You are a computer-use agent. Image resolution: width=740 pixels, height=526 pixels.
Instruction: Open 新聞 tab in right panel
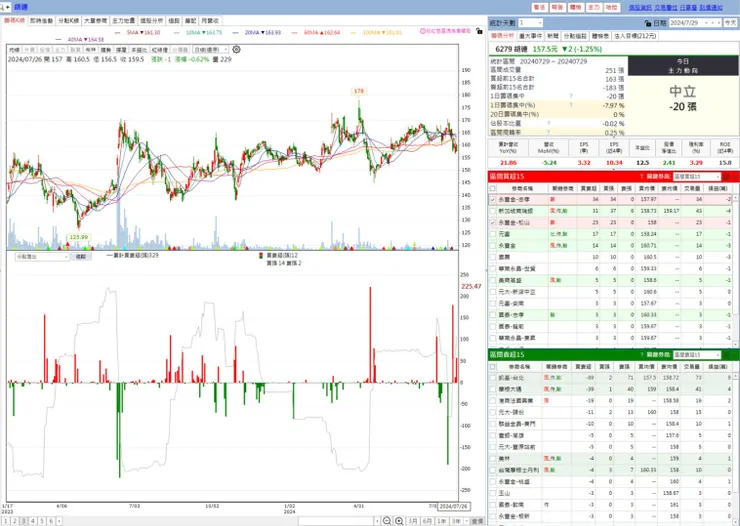pos(553,36)
